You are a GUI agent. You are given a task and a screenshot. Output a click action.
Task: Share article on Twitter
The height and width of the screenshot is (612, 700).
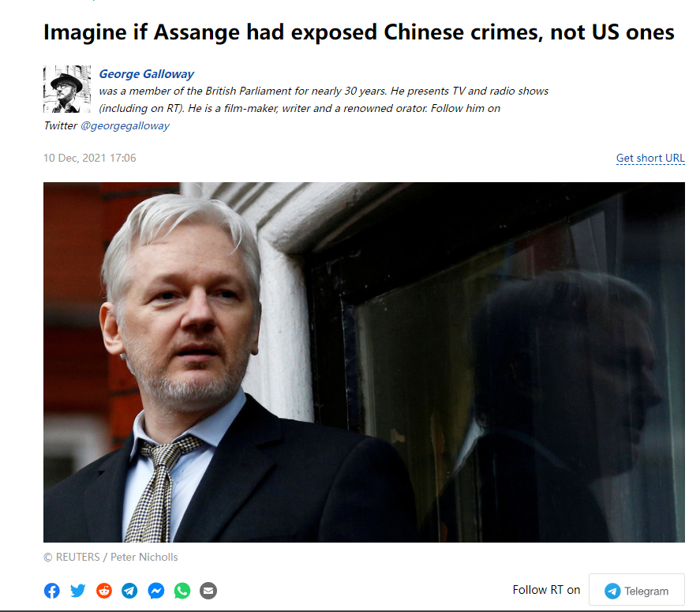pos(77,591)
